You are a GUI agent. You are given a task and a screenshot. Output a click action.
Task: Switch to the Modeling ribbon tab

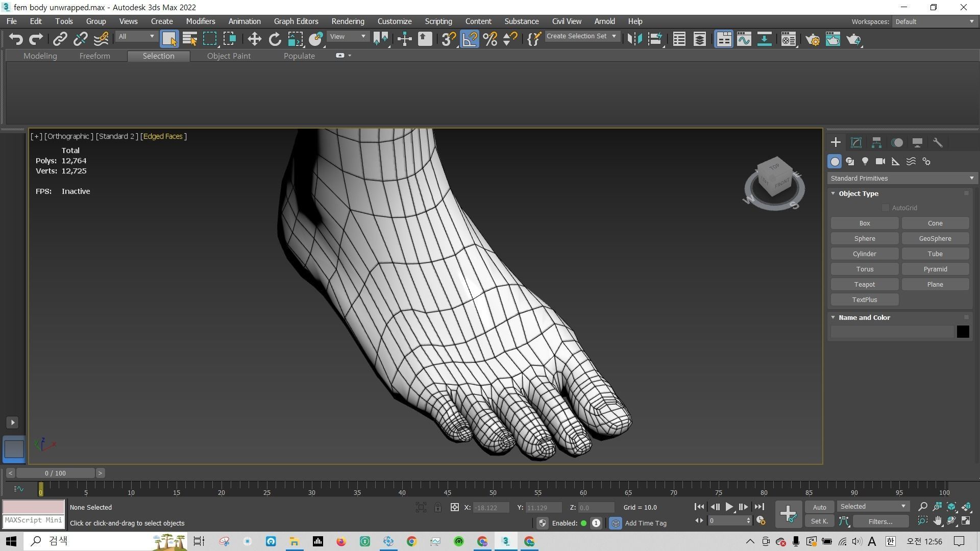(x=40, y=56)
